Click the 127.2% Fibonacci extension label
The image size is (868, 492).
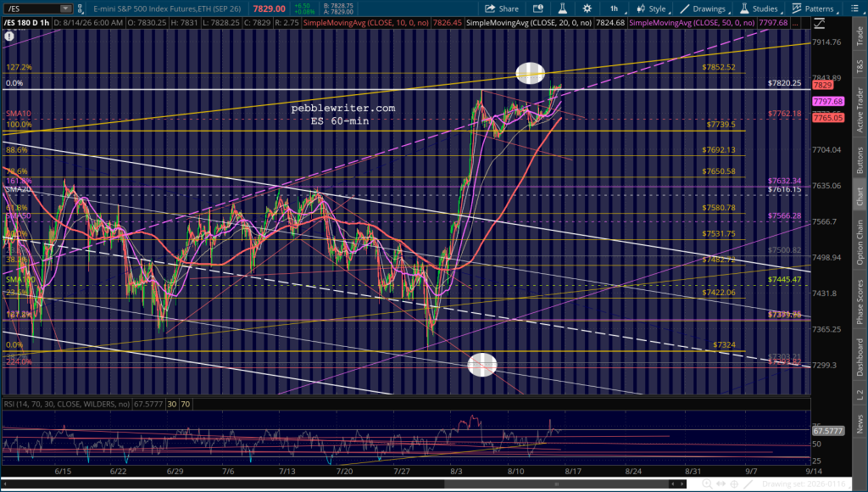[x=19, y=67]
